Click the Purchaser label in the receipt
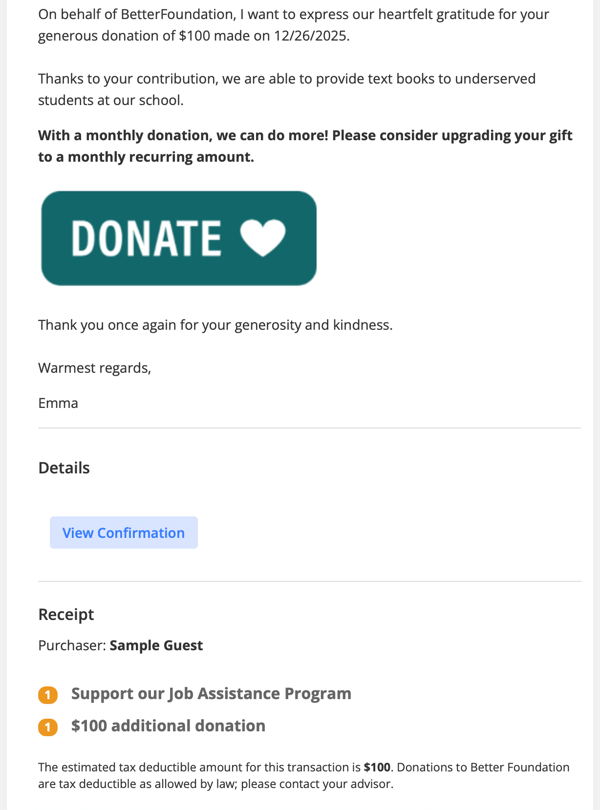The height and width of the screenshot is (810, 600). click(71, 646)
